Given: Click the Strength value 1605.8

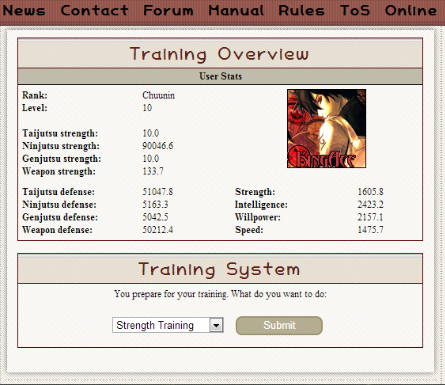Looking at the screenshot, I should coord(370,192).
